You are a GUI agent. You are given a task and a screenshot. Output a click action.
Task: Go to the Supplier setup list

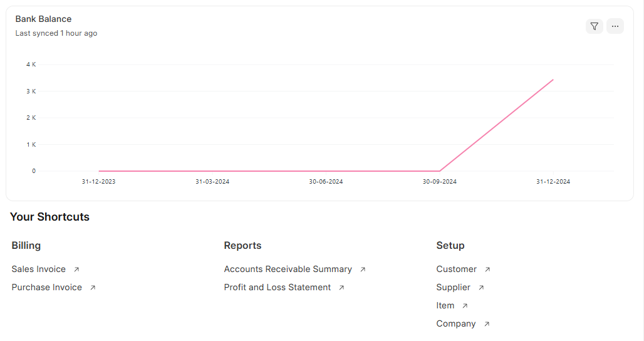coord(453,287)
